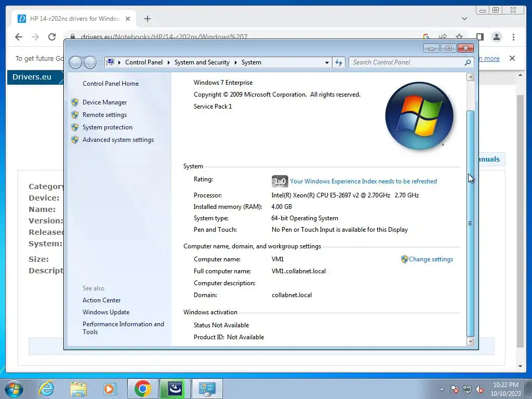The width and height of the screenshot is (532, 399).
Task: Open Chrome side panel icon
Action: 480,37
